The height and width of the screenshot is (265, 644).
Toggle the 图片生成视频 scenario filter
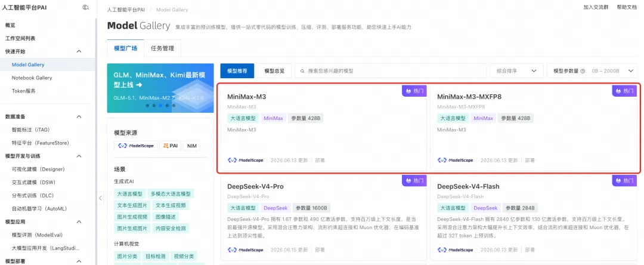coord(132,217)
